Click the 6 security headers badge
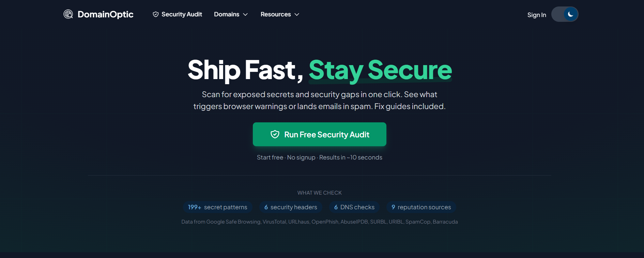 coord(291,207)
